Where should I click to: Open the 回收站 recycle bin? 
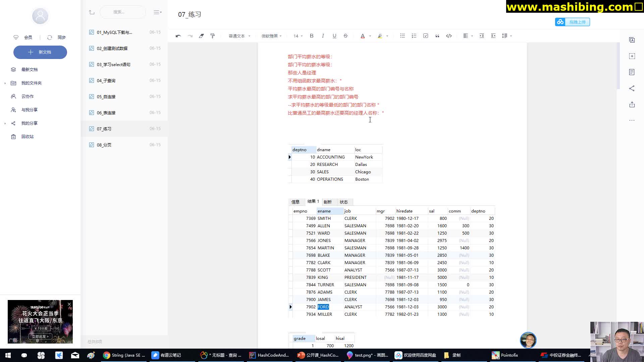(x=28, y=137)
